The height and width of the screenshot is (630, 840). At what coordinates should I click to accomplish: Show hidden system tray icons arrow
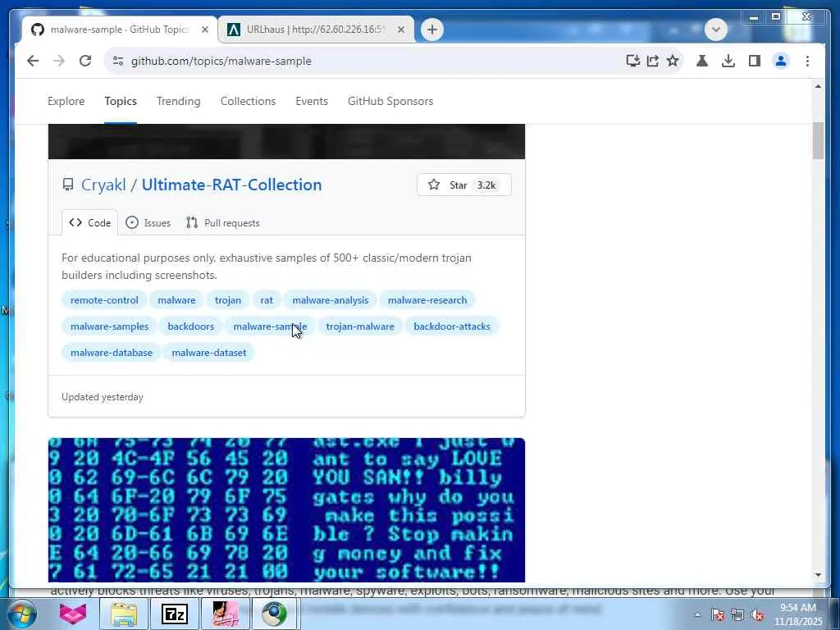point(697,614)
